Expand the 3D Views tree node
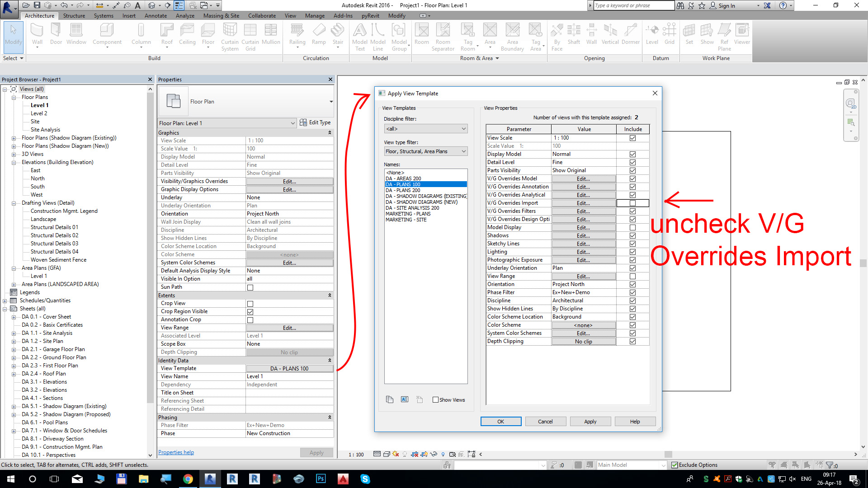Image resolution: width=868 pixels, height=488 pixels. click(14, 155)
